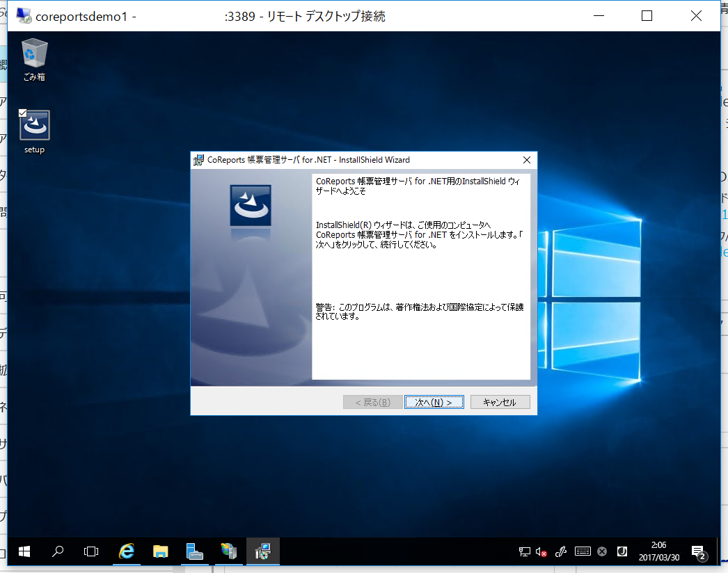Click the CoReports logo in wizard

(251, 206)
